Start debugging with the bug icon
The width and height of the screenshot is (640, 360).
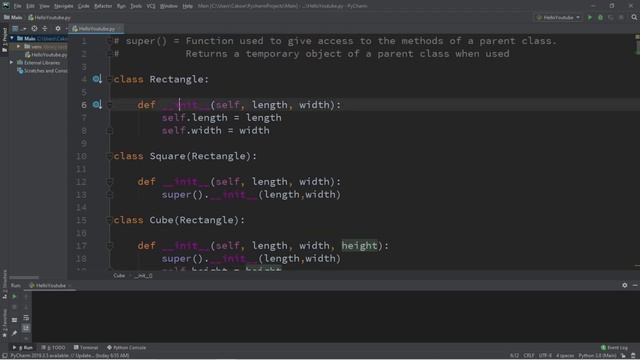point(600,18)
